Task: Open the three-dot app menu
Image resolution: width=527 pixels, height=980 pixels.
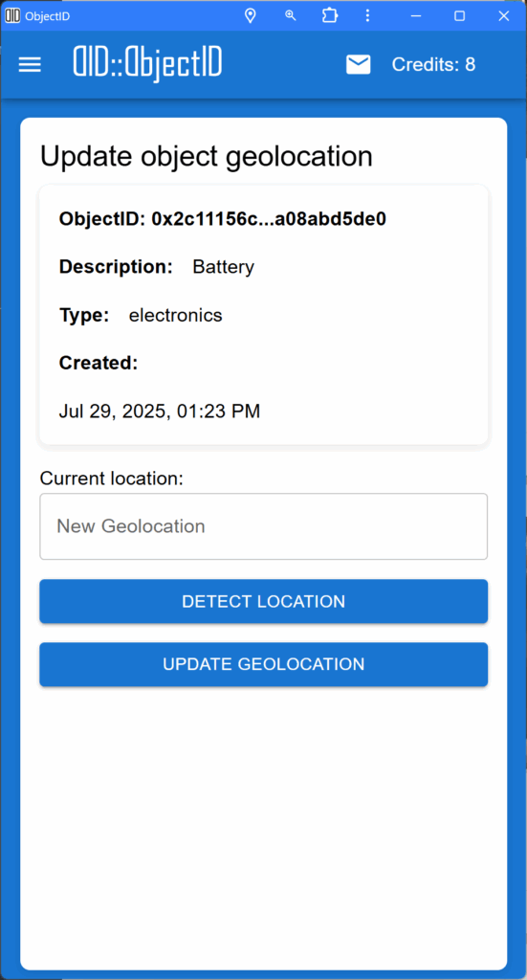Action: (x=367, y=15)
